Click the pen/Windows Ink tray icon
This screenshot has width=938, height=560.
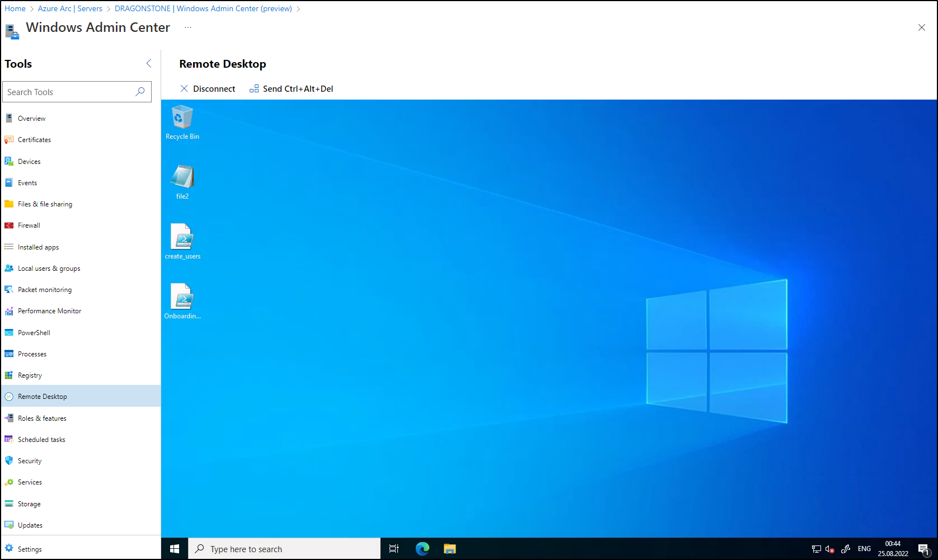pyautogui.click(x=846, y=549)
